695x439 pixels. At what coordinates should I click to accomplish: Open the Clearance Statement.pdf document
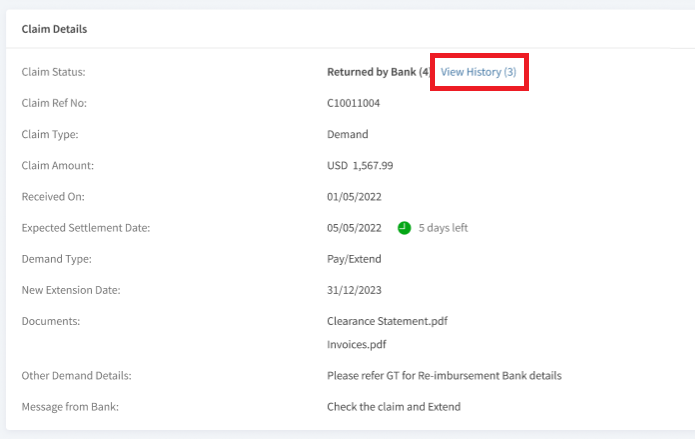[387, 321]
